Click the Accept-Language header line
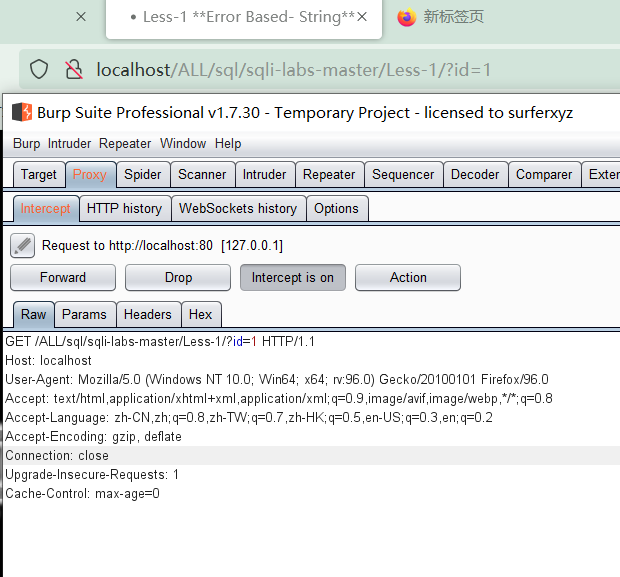620x577 pixels. [x=249, y=417]
